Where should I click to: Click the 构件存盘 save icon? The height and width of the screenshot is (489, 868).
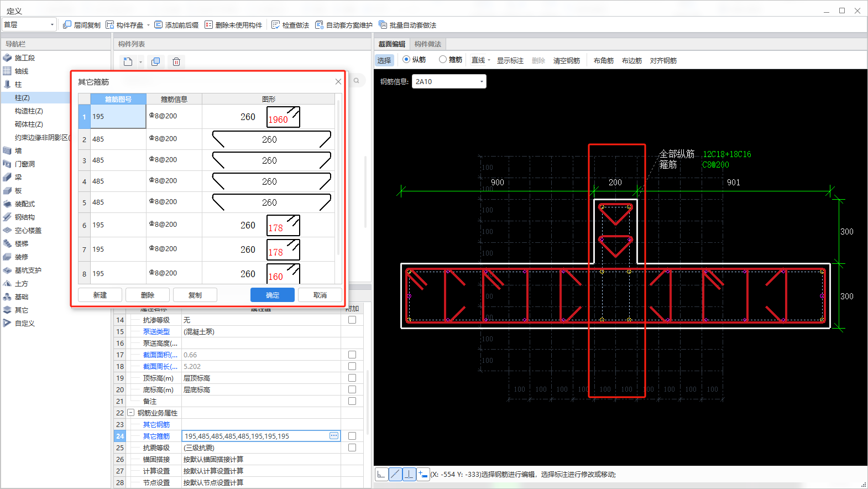(110, 25)
